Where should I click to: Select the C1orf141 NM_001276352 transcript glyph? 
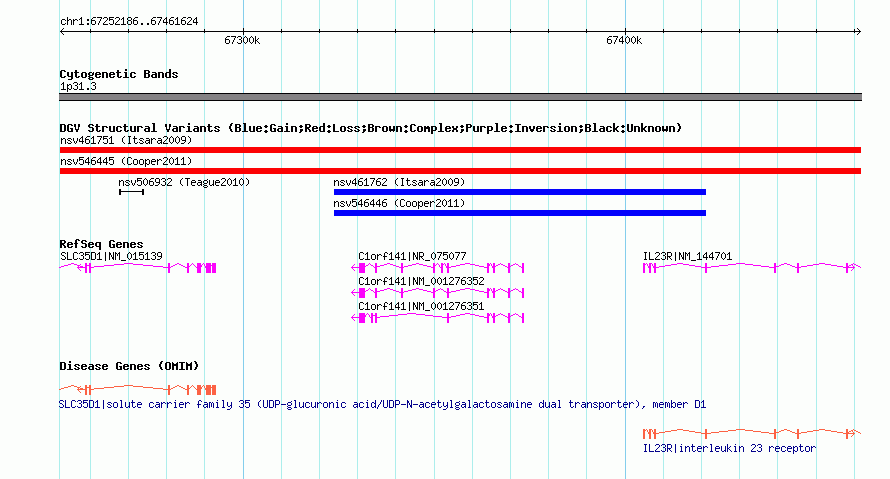438,292
